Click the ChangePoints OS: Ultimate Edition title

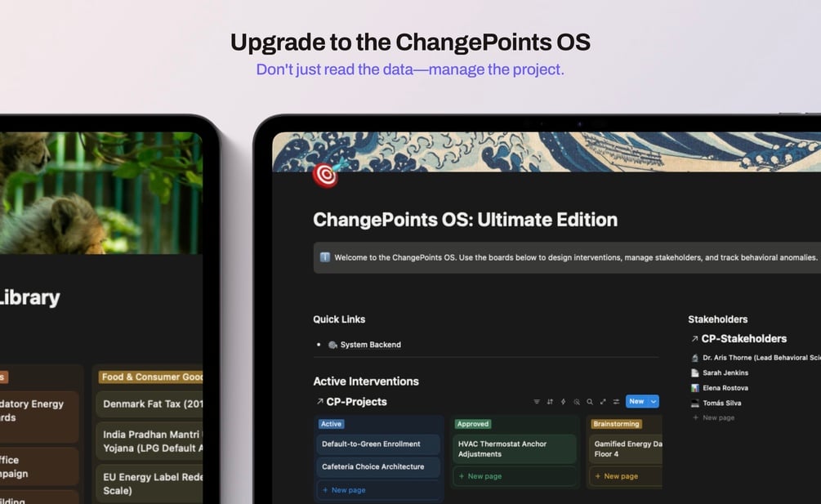[465, 220]
